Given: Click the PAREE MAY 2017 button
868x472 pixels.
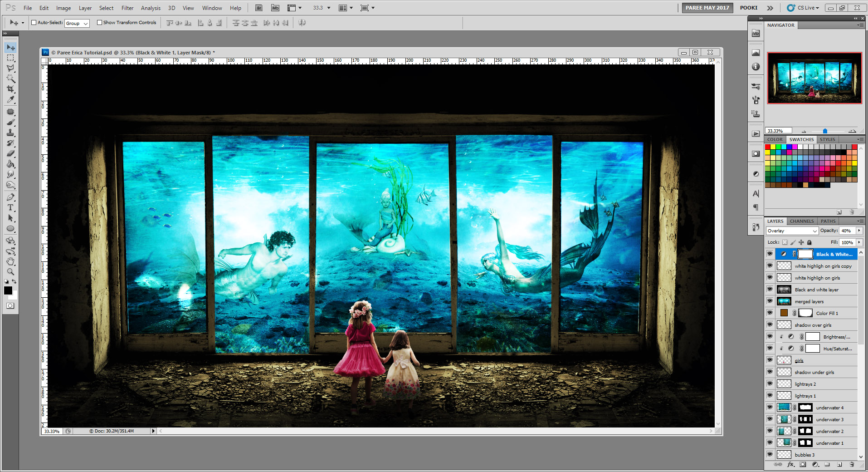Looking at the screenshot, I should (x=707, y=8).
